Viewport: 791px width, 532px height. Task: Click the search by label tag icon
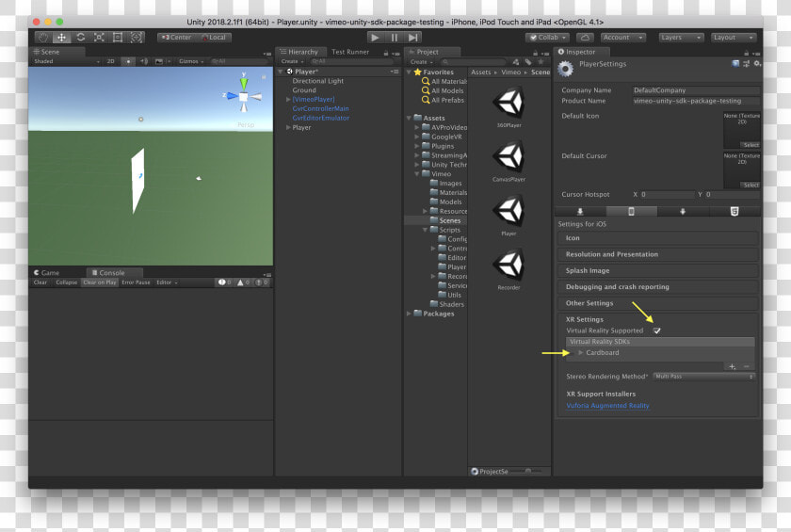[x=528, y=61]
